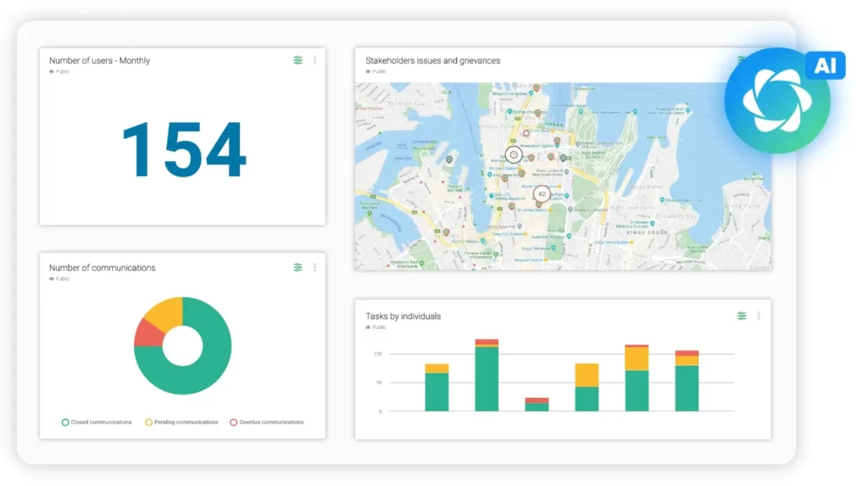The height and width of the screenshot is (486, 868).
Task: Click the Public visibility icon under Number of users
Action: point(52,72)
